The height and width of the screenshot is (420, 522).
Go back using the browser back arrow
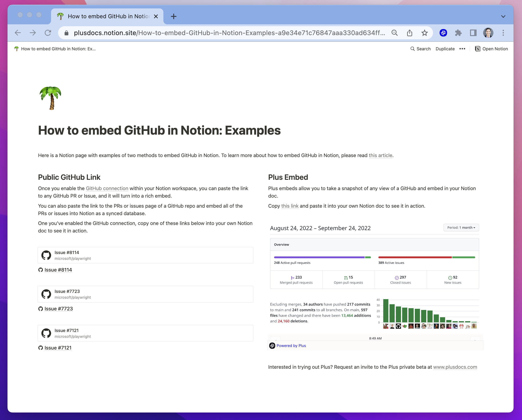pyautogui.click(x=18, y=33)
